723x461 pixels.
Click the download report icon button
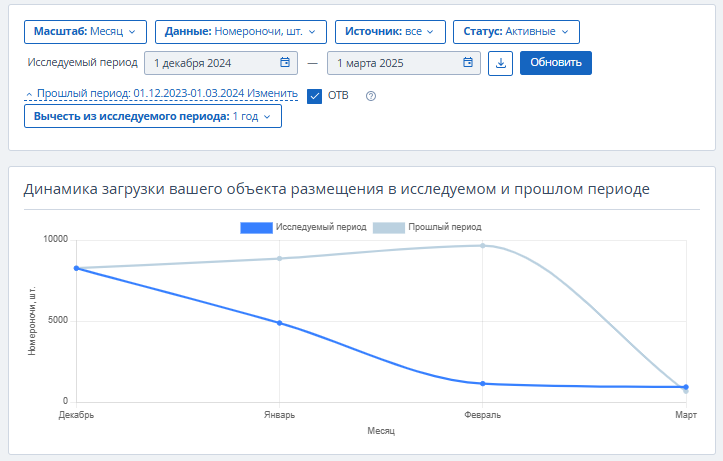500,63
